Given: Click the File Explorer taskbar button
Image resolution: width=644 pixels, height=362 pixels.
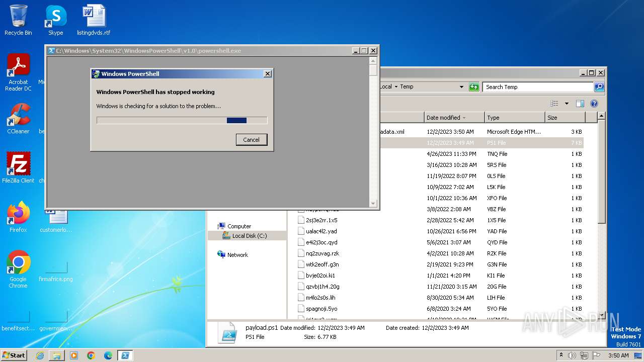Looking at the screenshot, I should point(57,355).
